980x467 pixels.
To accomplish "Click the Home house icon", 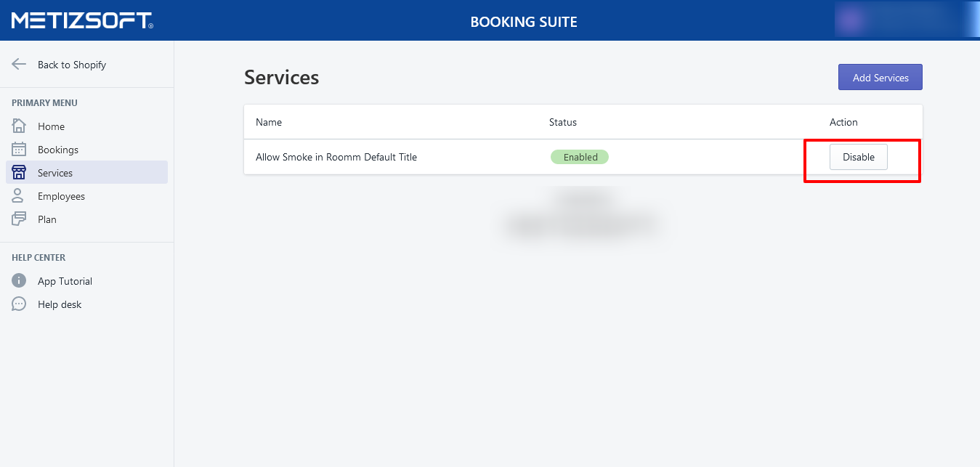I will tap(19, 126).
